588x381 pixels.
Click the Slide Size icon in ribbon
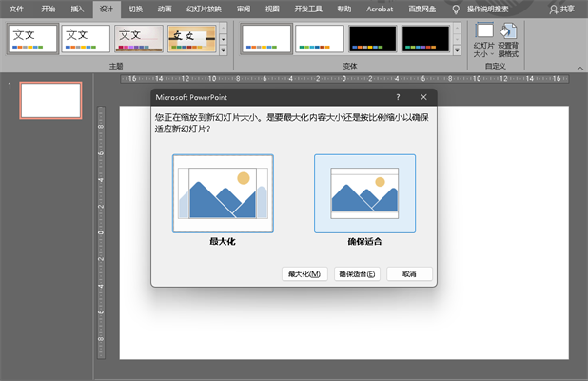click(485, 31)
